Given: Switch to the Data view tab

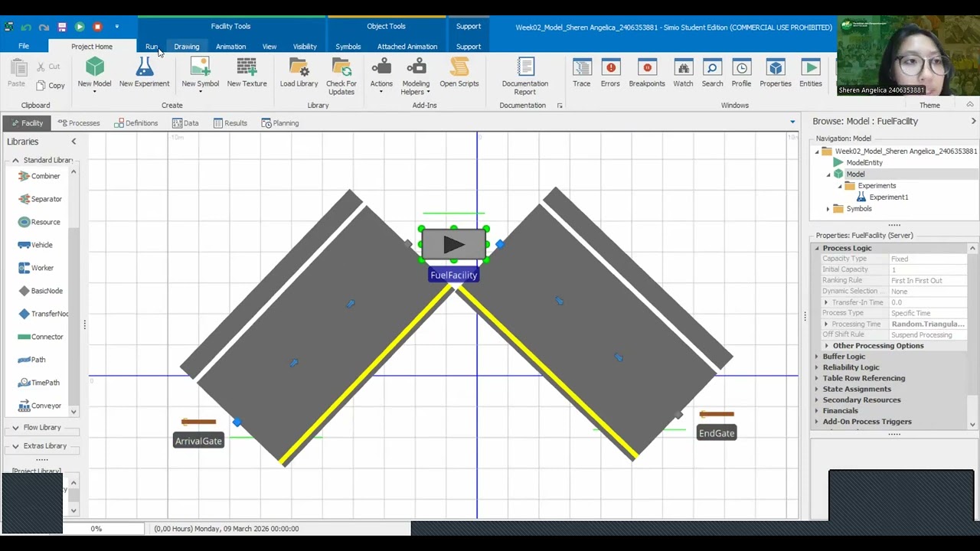Looking at the screenshot, I should pos(186,123).
